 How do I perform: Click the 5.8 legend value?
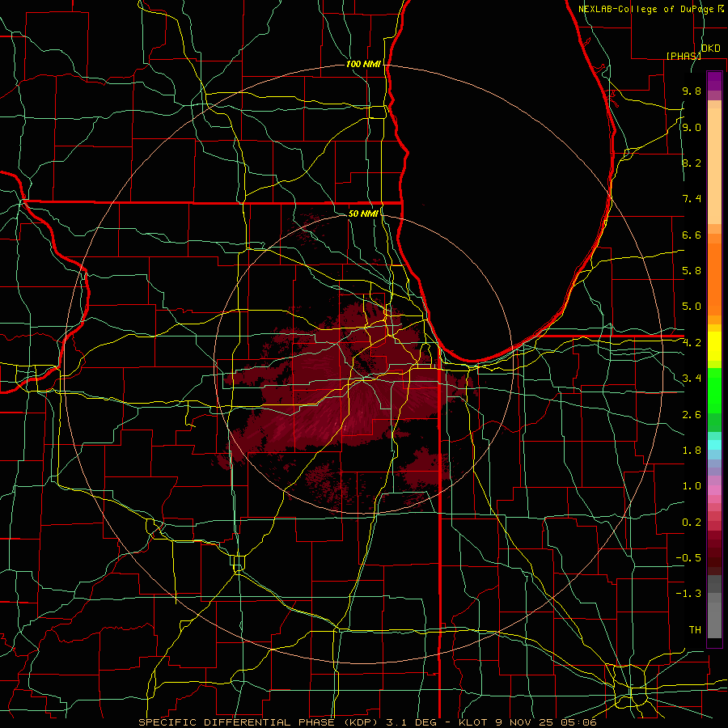692,271
